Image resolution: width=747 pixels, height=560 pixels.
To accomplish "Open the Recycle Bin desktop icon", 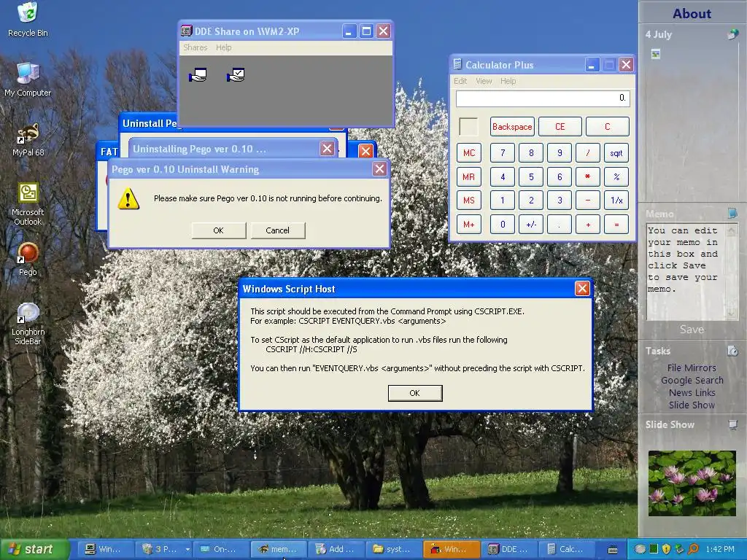I will pos(28,19).
